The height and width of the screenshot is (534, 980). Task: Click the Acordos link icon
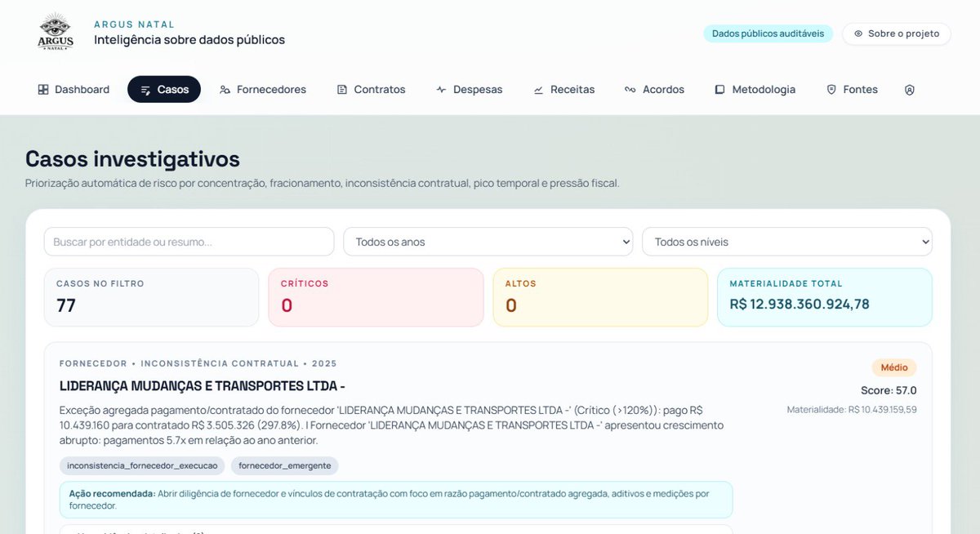point(630,90)
